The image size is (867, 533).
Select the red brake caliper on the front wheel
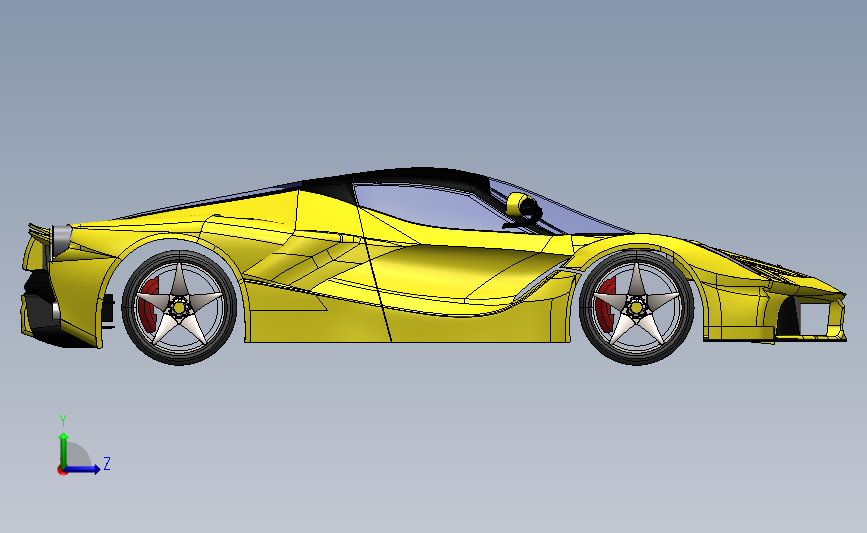[x=606, y=304]
